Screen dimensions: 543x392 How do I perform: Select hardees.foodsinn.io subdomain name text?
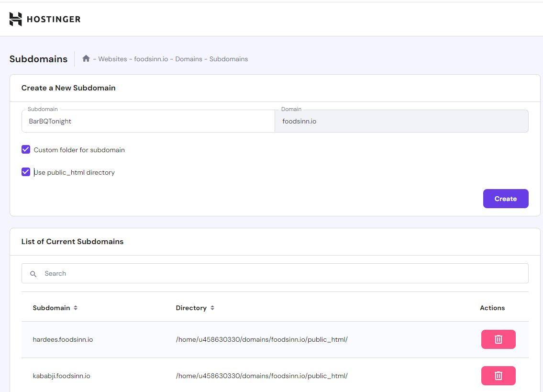point(63,340)
